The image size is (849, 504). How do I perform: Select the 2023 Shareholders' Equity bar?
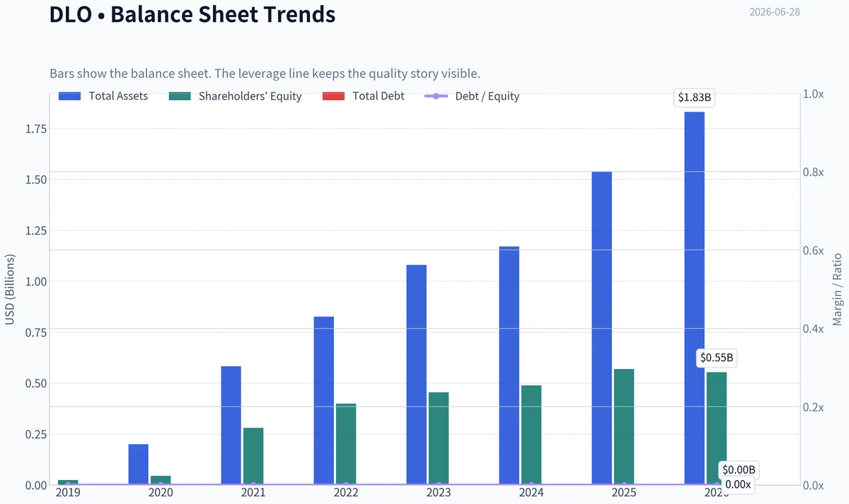click(439, 438)
